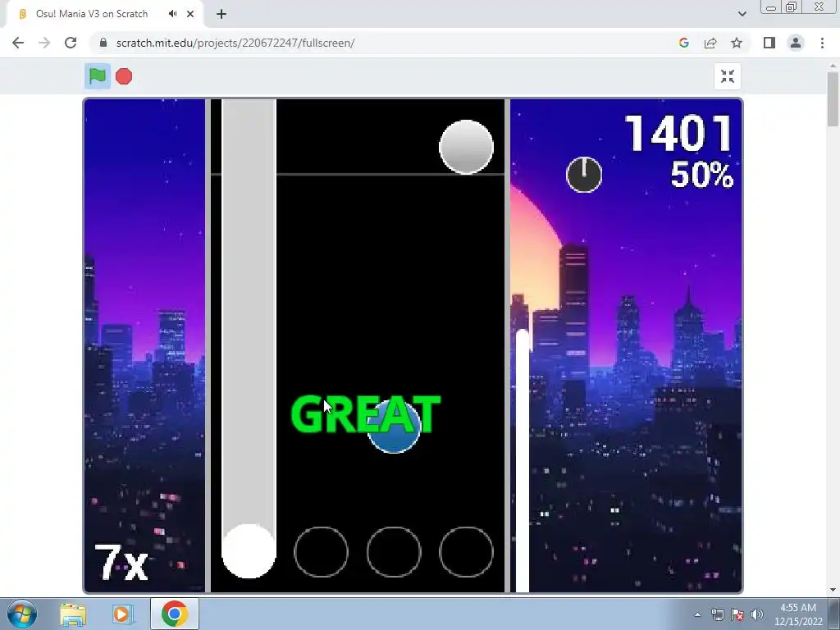Click the song progress clock icon
The width and height of the screenshot is (840, 630).
click(584, 175)
